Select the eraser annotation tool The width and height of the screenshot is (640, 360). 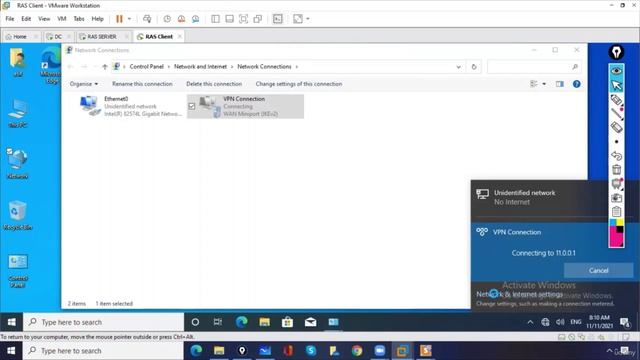tap(616, 127)
